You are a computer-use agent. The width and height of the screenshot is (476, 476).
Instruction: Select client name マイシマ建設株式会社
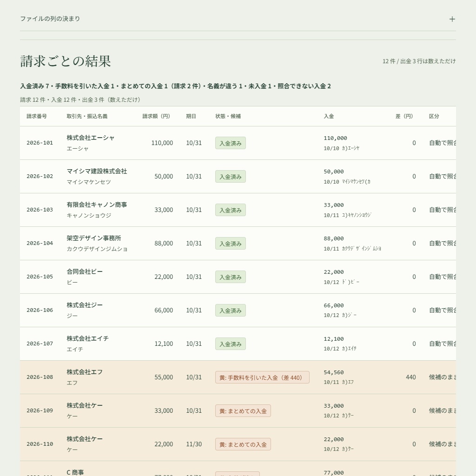[x=97, y=171]
